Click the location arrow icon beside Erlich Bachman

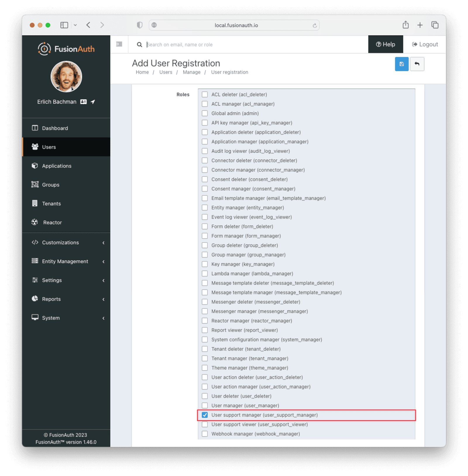[x=93, y=102]
